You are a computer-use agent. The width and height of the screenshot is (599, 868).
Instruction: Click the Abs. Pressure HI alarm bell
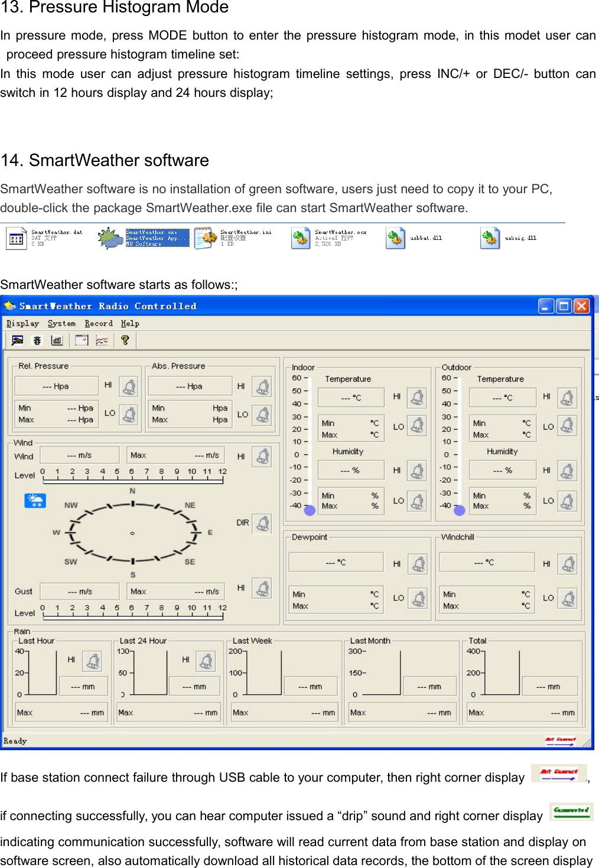(262, 387)
